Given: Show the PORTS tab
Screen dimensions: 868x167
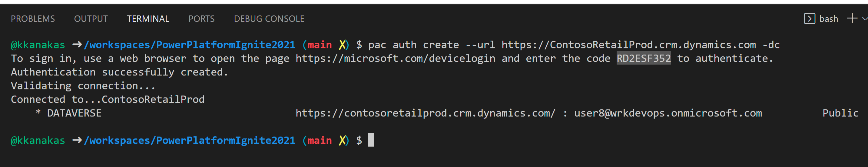Looking at the screenshot, I should tap(201, 19).
